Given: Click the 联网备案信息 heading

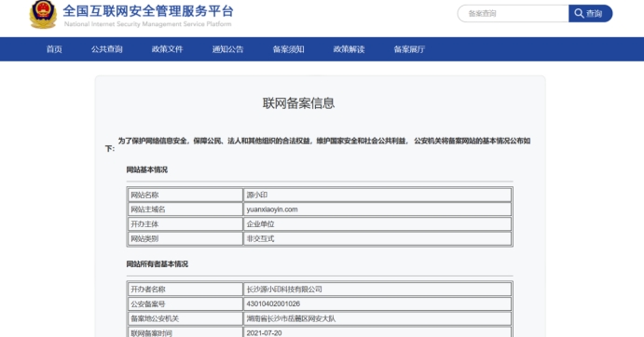Looking at the screenshot, I should (298, 103).
